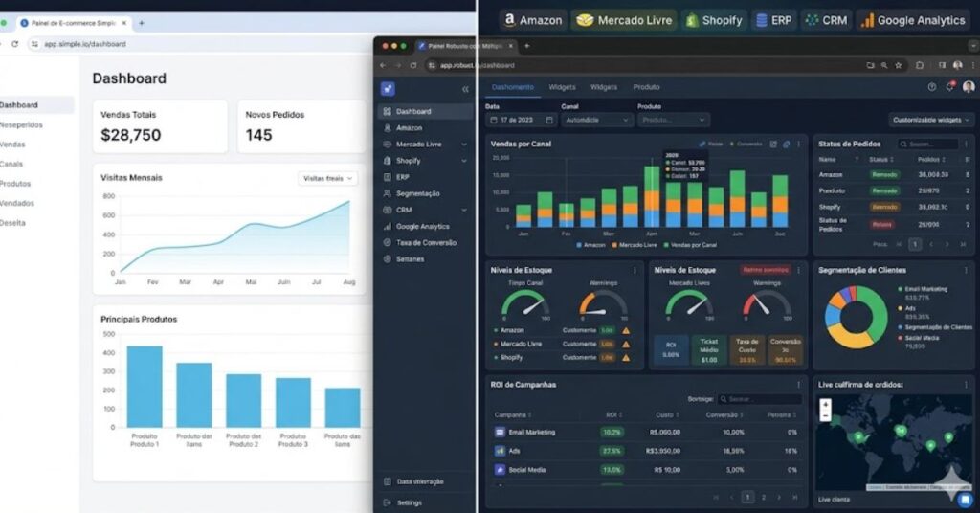Image resolution: width=980 pixels, height=513 pixels.
Task: Toggle the Conversão option above the sales chart
Action: tap(746, 144)
